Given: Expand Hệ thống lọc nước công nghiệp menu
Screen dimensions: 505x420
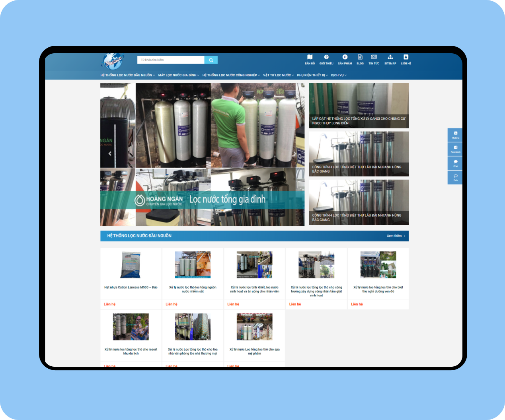Looking at the screenshot, I should click(x=231, y=75).
